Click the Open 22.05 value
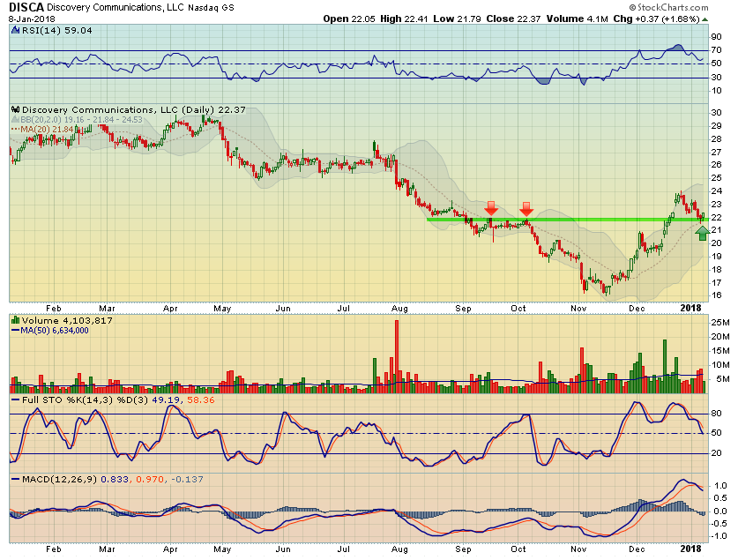This screenshot has width=738, height=560. click(x=349, y=19)
